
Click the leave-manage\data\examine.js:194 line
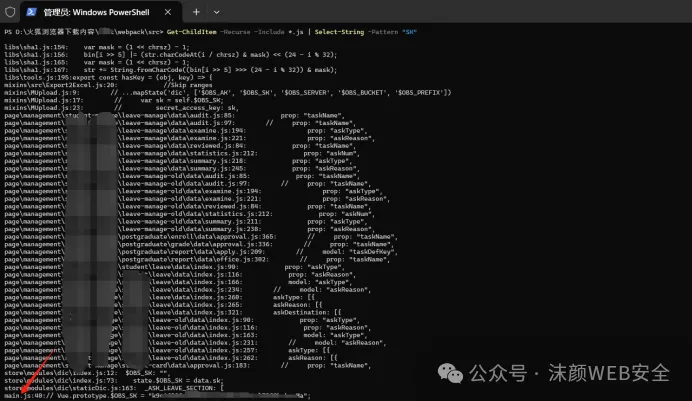pos(186,131)
